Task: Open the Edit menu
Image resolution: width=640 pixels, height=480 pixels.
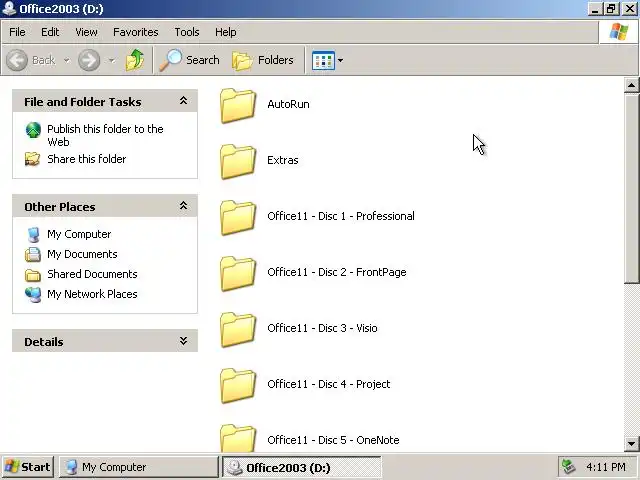Action: tap(50, 32)
